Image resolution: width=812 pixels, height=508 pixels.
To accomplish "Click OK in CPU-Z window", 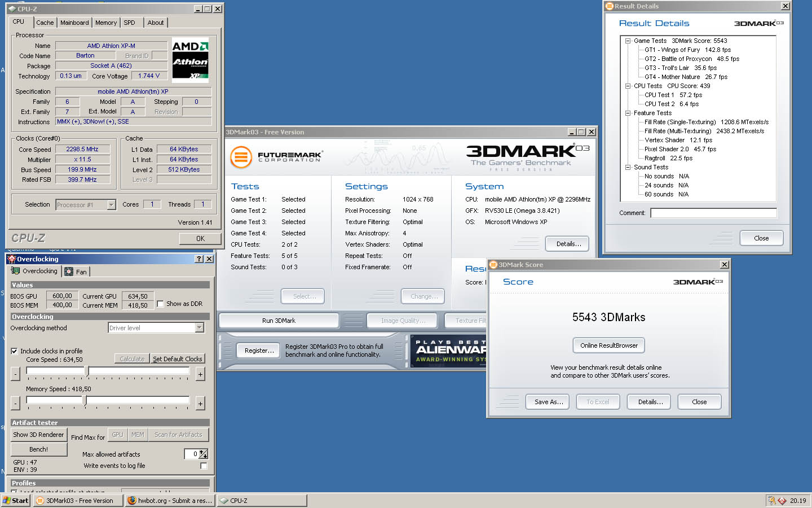I will click(200, 239).
